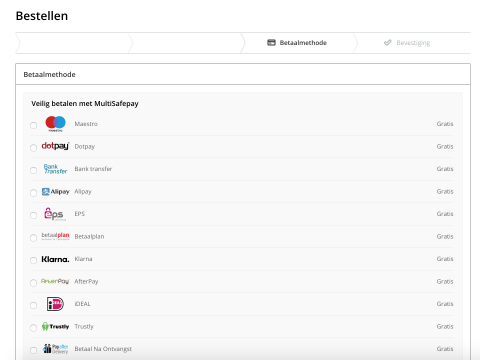Select the Dotpay radio button
Viewport: 480px width, 360px height.
pyautogui.click(x=33, y=148)
